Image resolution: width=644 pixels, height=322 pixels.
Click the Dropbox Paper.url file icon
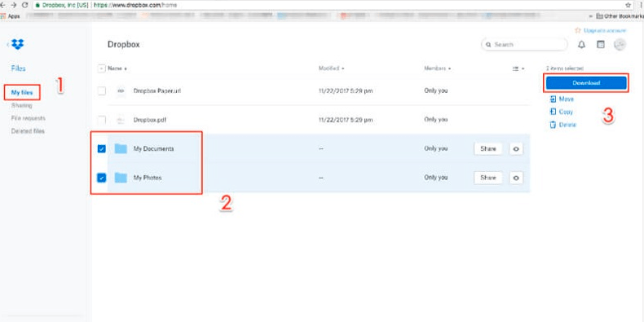click(121, 91)
